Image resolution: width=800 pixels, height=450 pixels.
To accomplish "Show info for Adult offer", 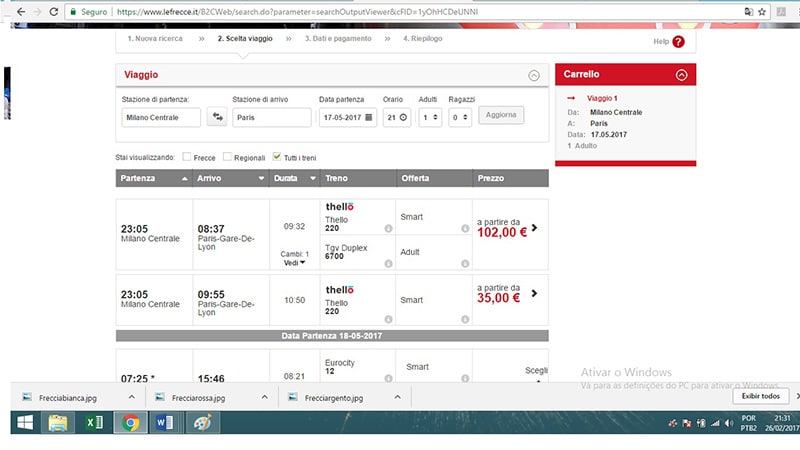I will click(465, 264).
